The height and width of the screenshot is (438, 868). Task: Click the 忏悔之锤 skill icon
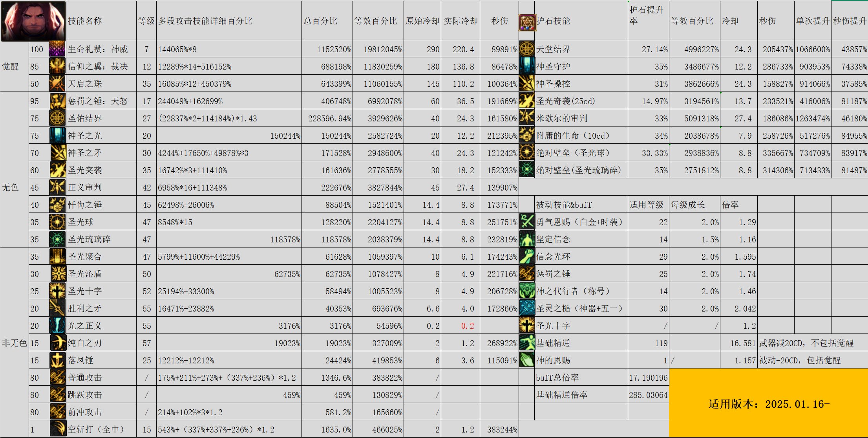57,205
